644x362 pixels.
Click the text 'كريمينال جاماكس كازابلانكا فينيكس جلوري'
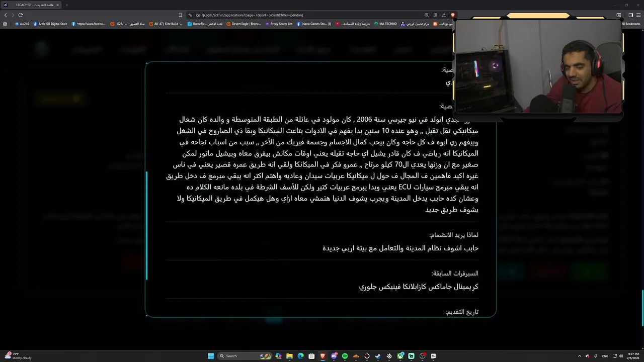tap(419, 287)
